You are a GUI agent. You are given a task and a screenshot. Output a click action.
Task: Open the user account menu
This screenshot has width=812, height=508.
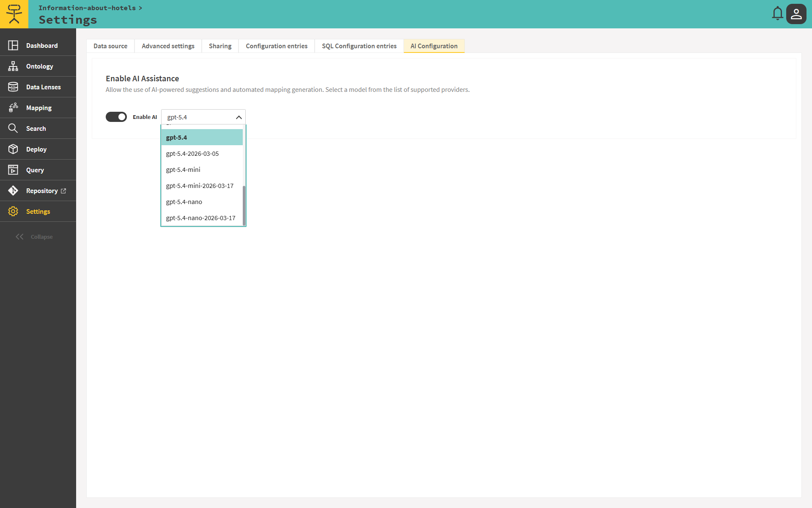click(796, 14)
